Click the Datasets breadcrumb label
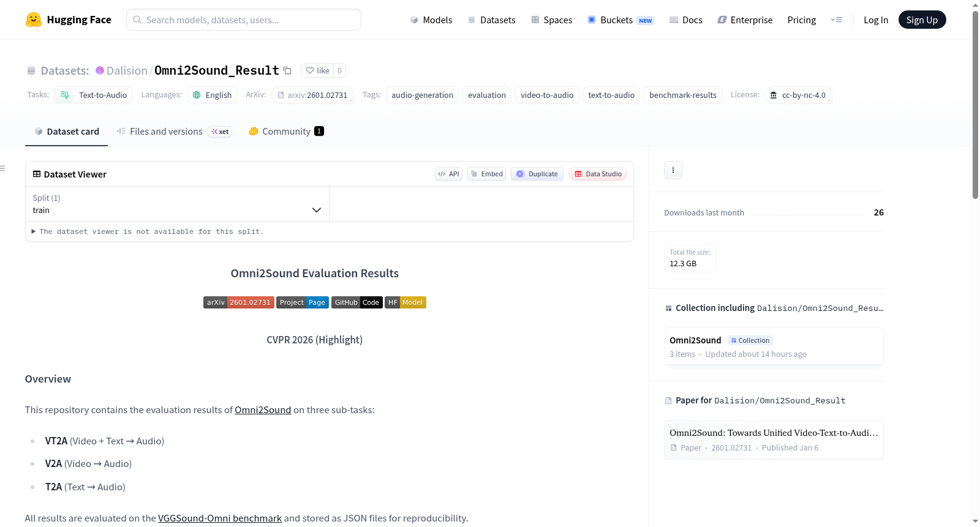980x527 pixels. (x=65, y=70)
